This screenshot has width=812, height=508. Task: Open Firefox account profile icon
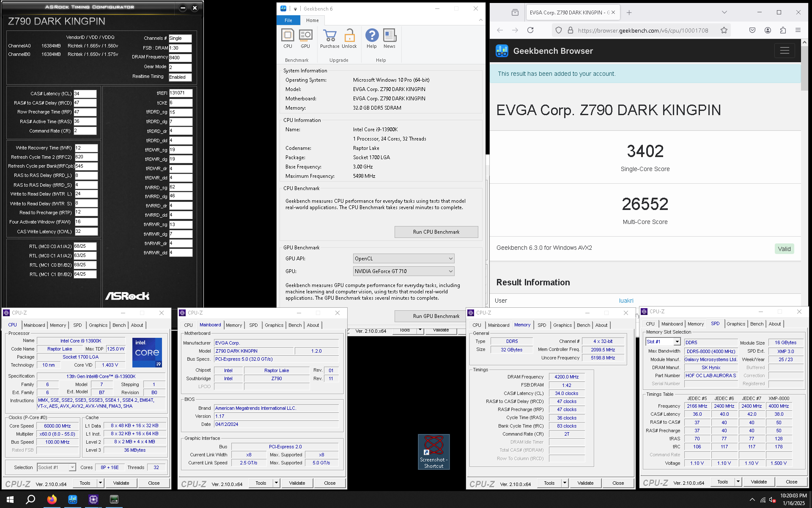point(768,30)
